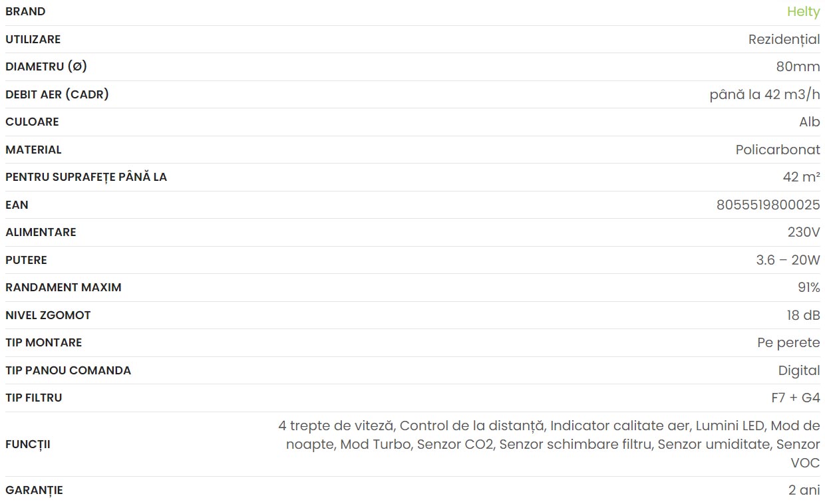
Task: Select the 42 m² surface value
Action: tap(801, 178)
